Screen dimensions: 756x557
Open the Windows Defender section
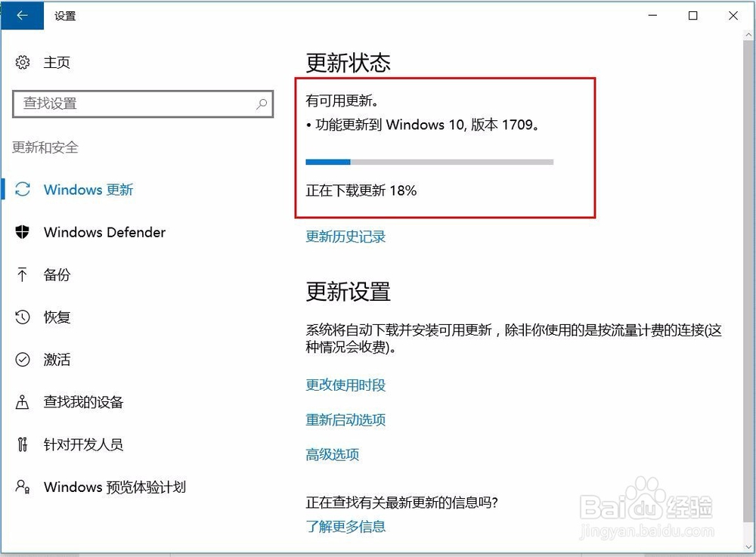(x=104, y=232)
